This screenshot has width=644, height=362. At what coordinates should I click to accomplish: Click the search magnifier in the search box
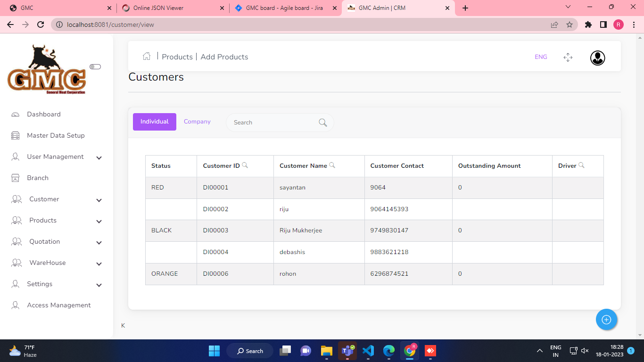(323, 123)
